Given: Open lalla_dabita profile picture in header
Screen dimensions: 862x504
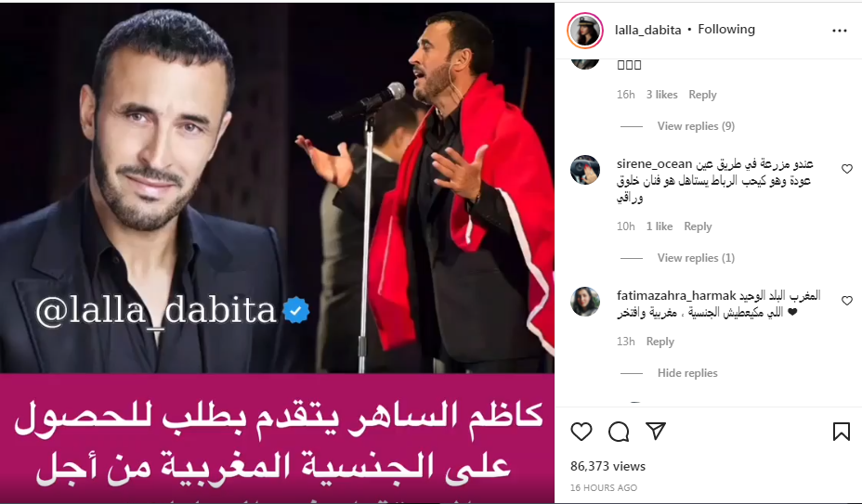Looking at the screenshot, I should (x=585, y=31).
